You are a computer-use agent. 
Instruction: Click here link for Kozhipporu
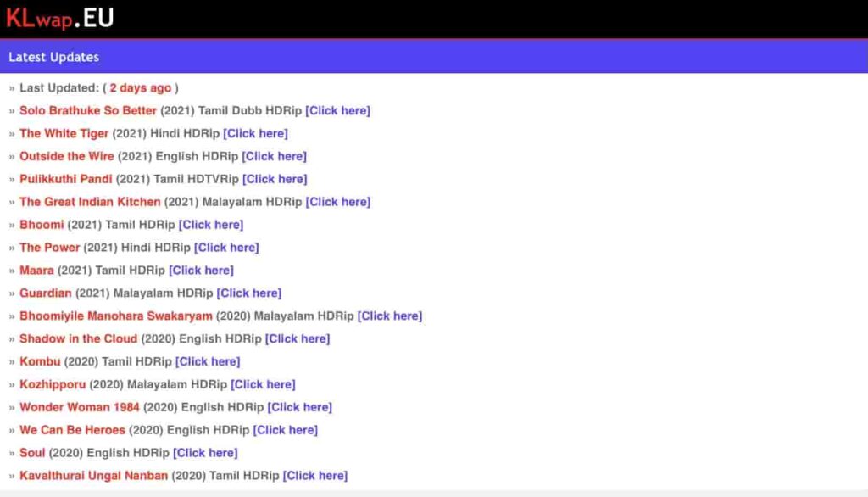(264, 384)
